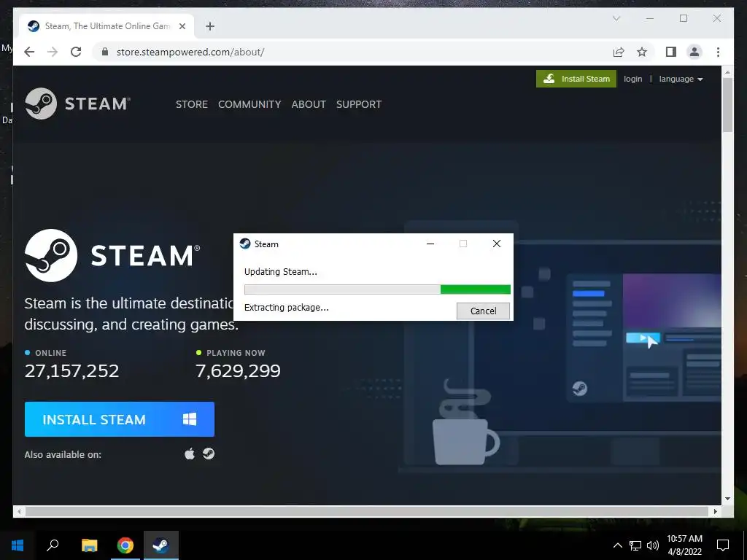Click the Chrome back arrow

[29, 52]
